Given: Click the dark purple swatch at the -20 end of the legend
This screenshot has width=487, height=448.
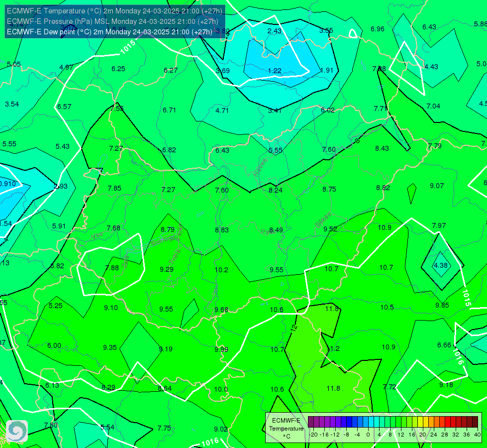Looking at the screenshot, I should pyautogui.click(x=311, y=422).
